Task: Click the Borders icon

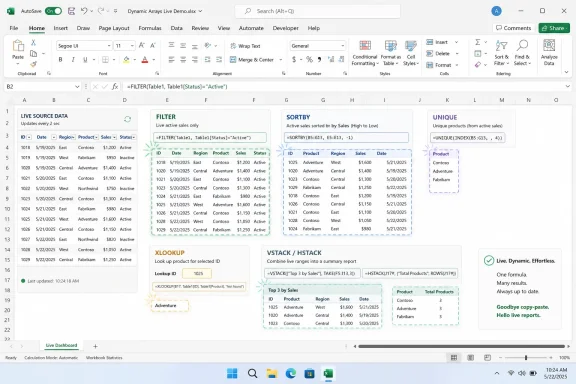Action: click(105, 60)
